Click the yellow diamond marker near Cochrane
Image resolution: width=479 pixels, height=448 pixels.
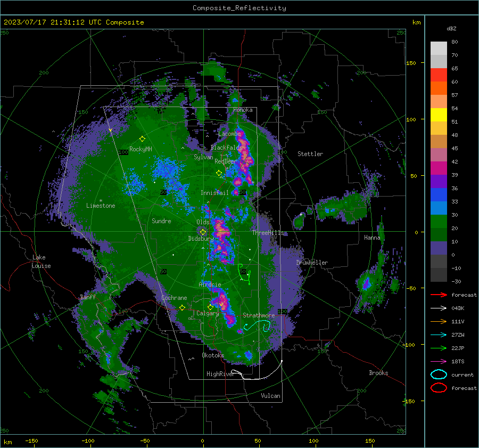pos(182,307)
